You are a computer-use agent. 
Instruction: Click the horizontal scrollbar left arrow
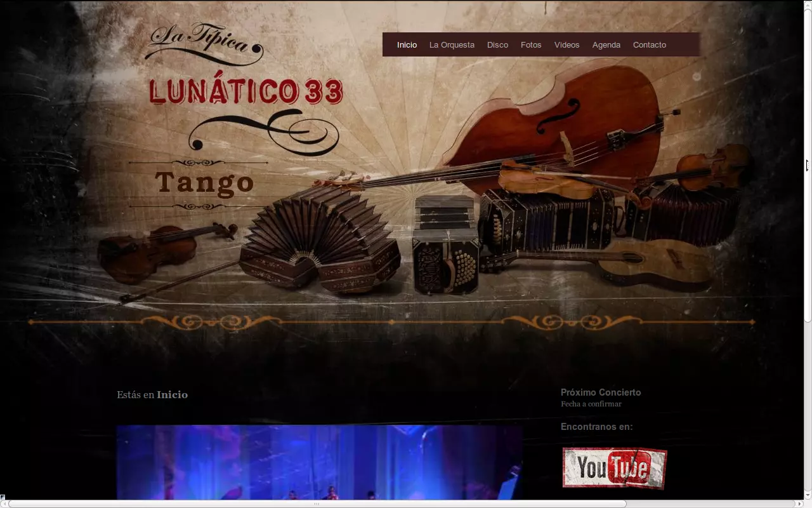[x=4, y=504]
